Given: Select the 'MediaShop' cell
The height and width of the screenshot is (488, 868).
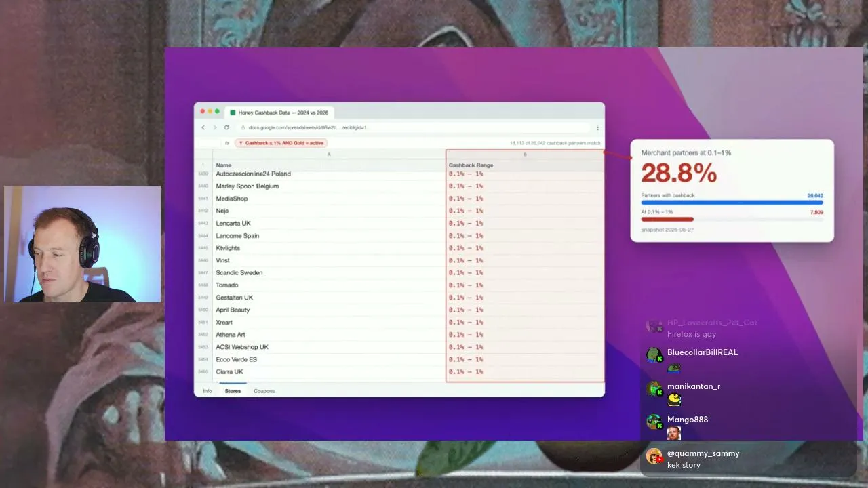Looking at the screenshot, I should 329,199.
